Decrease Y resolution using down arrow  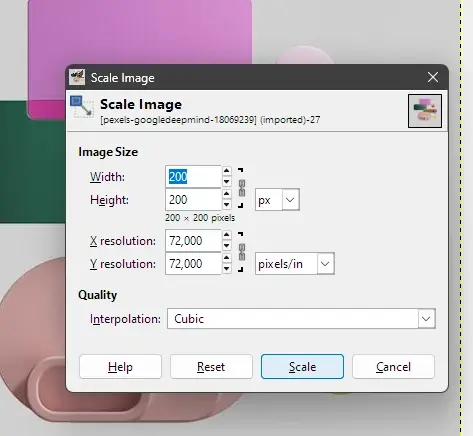pos(227,269)
